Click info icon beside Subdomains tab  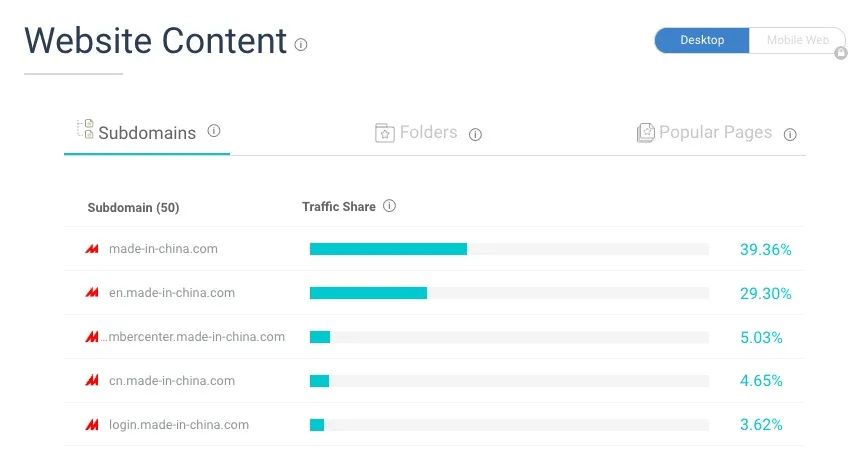click(214, 131)
